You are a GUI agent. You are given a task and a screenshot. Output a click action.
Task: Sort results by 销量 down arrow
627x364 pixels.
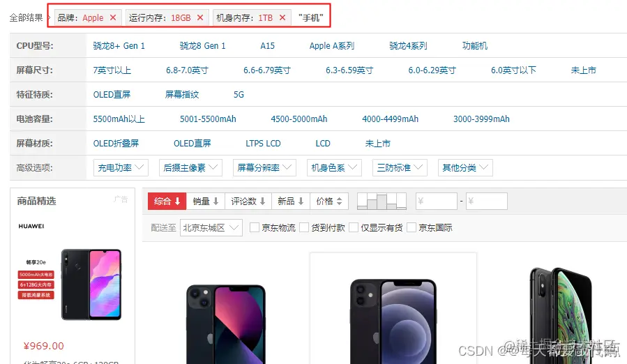(x=206, y=202)
